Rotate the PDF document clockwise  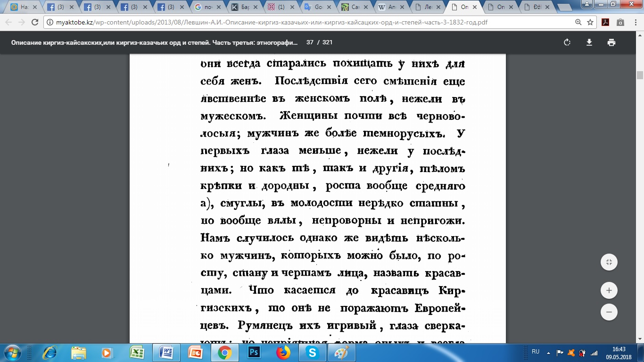[x=567, y=42]
